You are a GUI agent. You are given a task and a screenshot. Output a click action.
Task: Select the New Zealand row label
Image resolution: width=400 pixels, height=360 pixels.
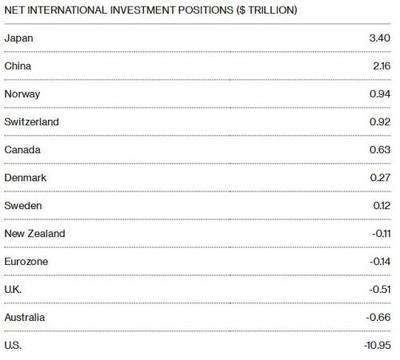(35, 234)
